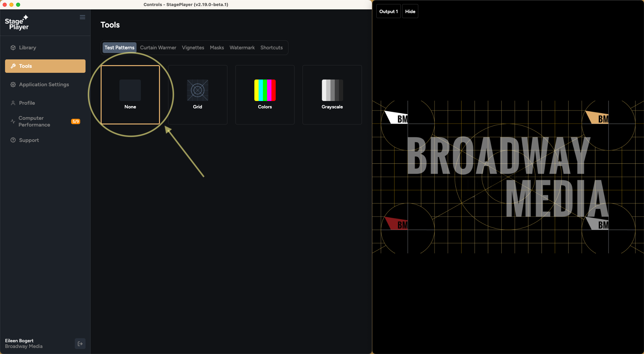Click the Library cube icon

13,48
